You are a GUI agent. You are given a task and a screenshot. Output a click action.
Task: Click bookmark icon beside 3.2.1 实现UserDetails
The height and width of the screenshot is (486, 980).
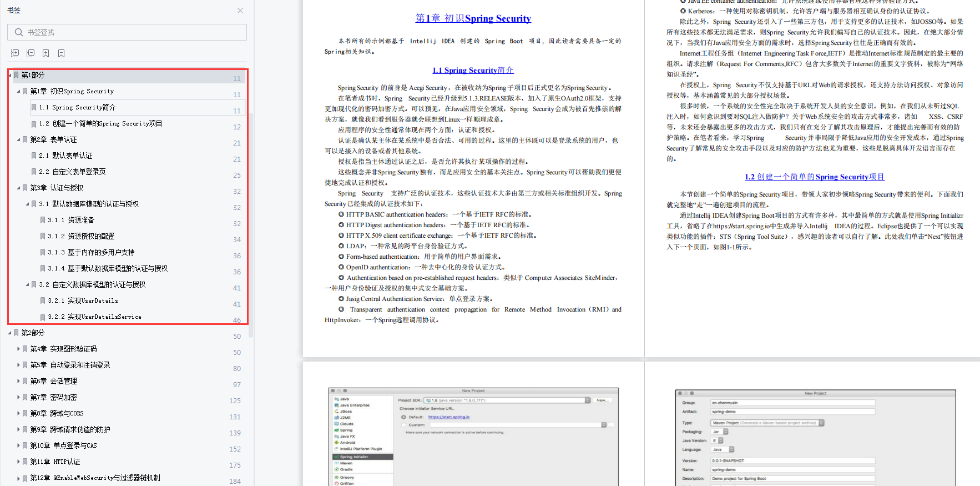43,301
